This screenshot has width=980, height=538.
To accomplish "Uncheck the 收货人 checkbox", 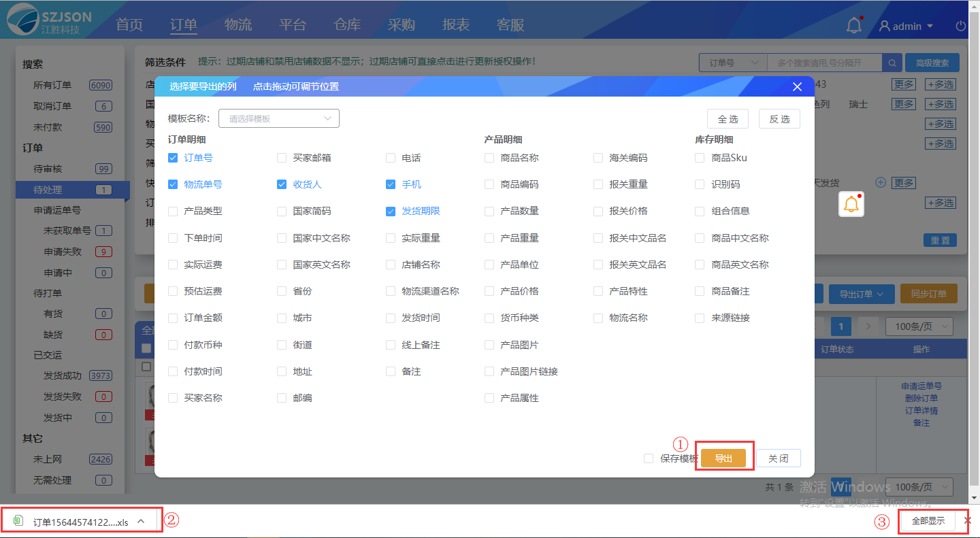I will pos(282,184).
